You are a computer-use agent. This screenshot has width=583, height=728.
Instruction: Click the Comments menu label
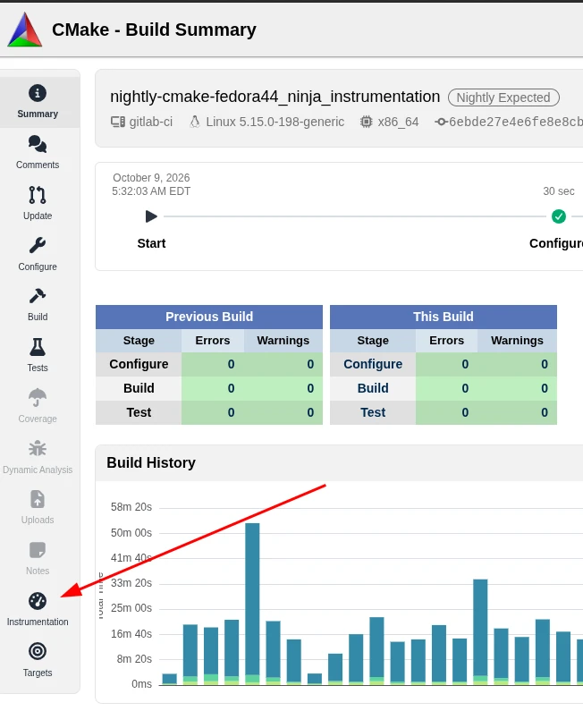click(x=38, y=165)
